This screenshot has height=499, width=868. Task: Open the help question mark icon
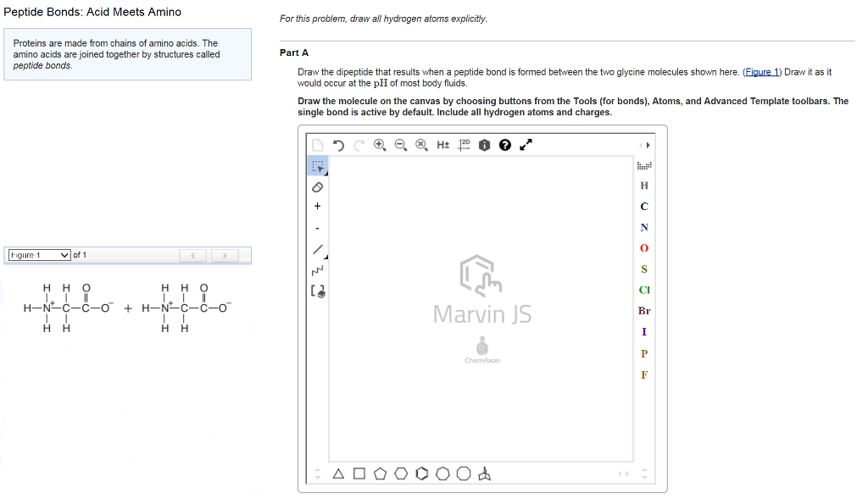(x=505, y=145)
